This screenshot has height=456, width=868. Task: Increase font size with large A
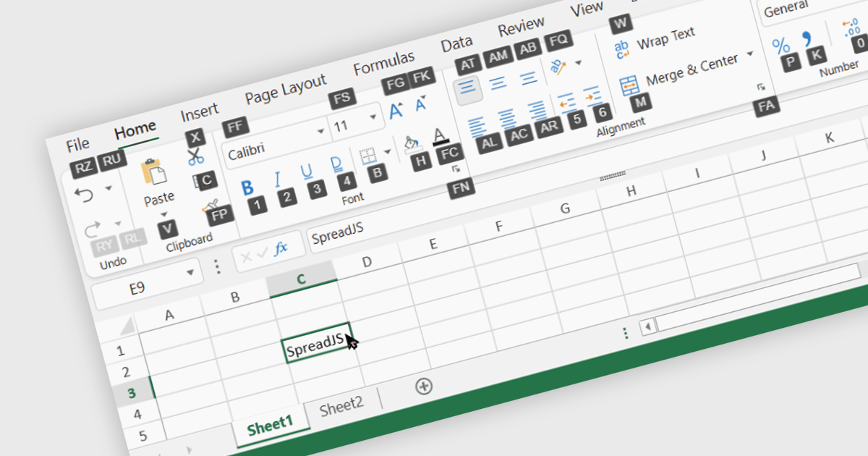396,111
